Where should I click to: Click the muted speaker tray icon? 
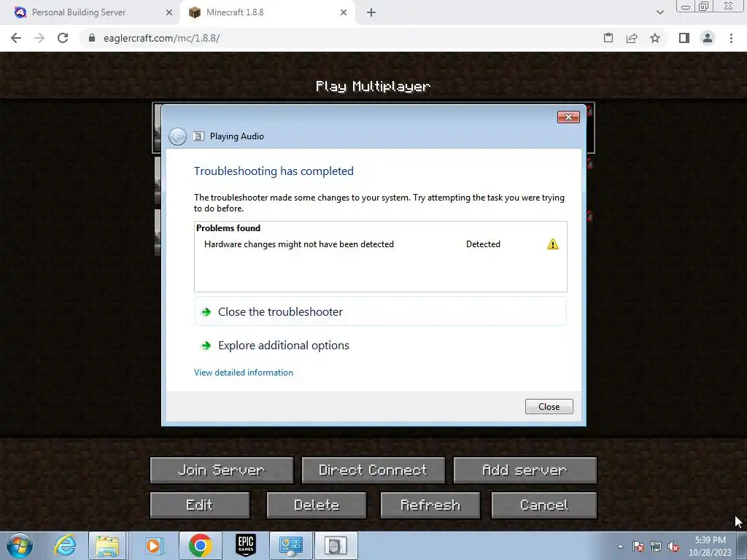click(673, 547)
